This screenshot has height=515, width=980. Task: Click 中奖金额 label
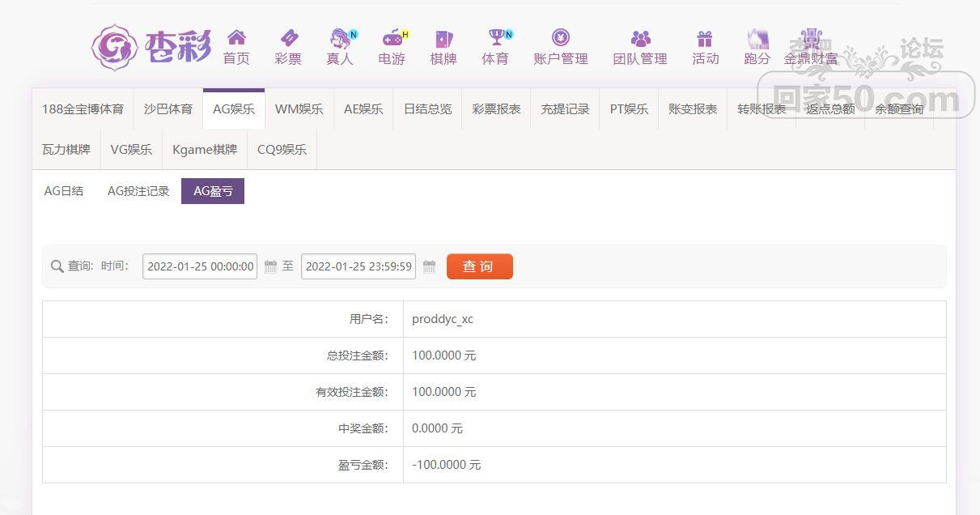[363, 428]
